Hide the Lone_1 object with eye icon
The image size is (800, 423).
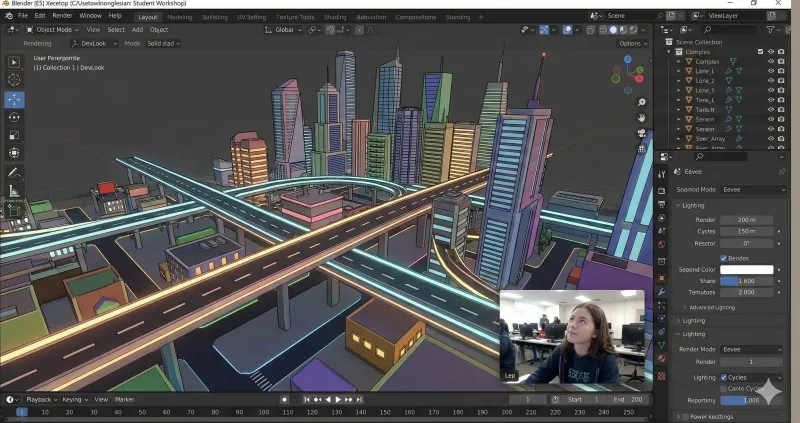pos(771,71)
